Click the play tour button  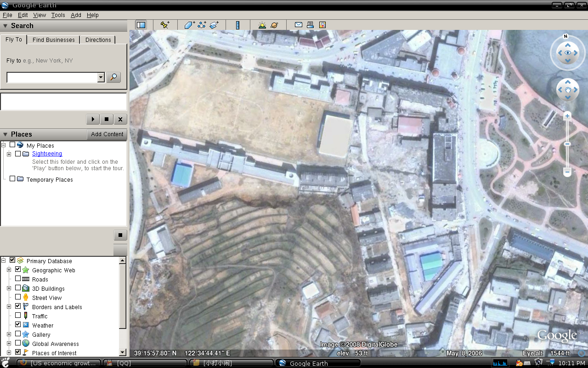93,119
